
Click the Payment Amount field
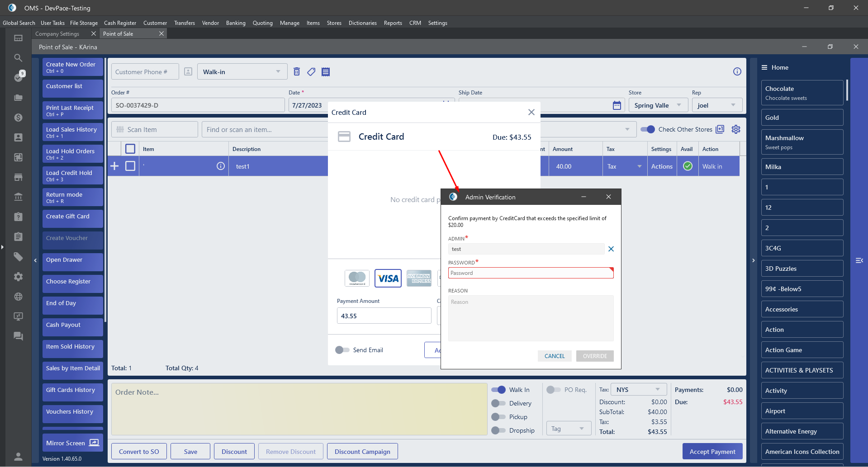coord(384,316)
